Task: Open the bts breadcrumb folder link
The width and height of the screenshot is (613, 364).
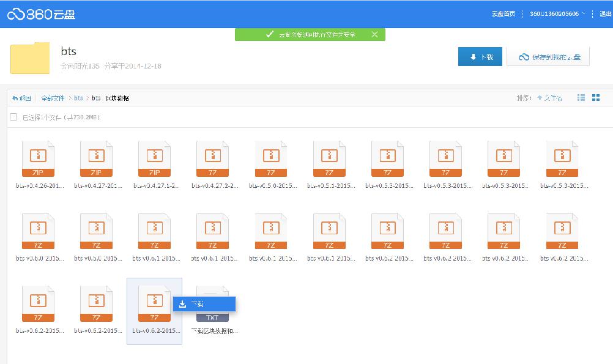Action: 78,98
